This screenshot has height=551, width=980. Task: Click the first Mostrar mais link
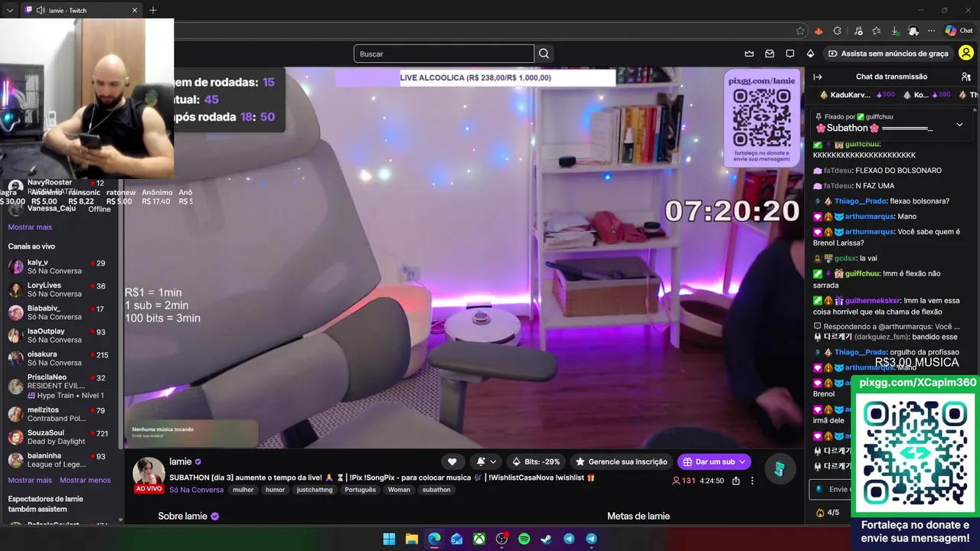(x=30, y=227)
